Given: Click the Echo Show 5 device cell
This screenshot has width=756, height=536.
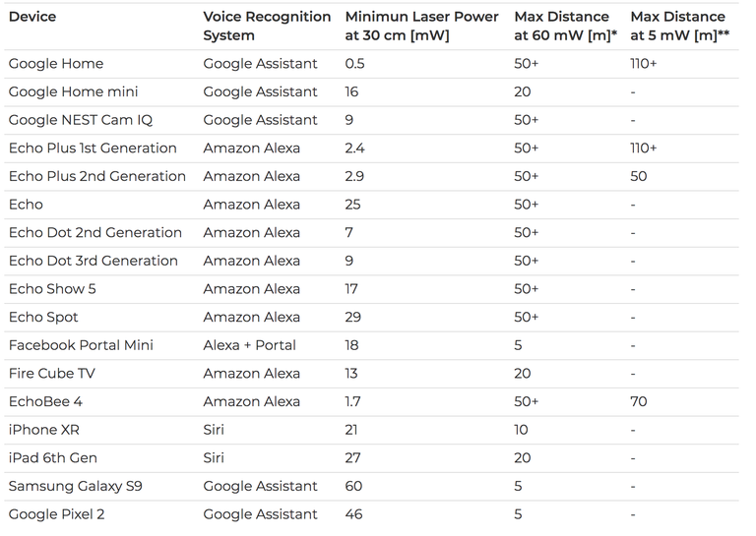Looking at the screenshot, I should [52, 289].
